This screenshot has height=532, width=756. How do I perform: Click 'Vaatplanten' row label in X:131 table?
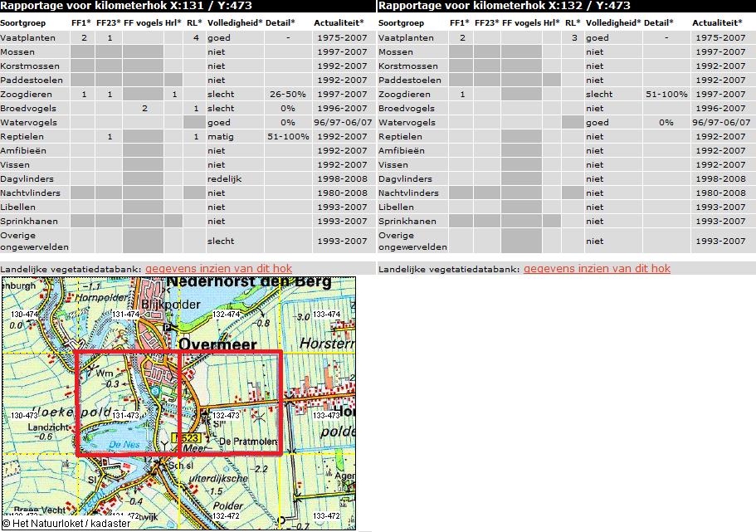coord(27,37)
